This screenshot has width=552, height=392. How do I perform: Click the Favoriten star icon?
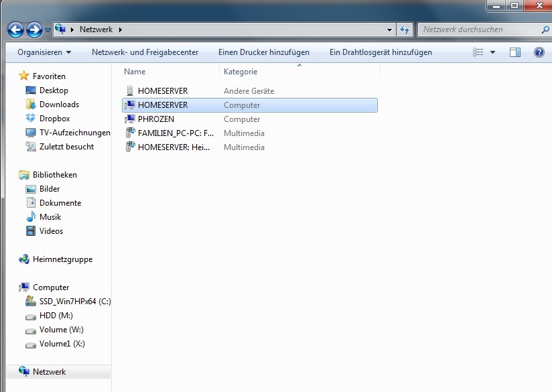click(24, 75)
